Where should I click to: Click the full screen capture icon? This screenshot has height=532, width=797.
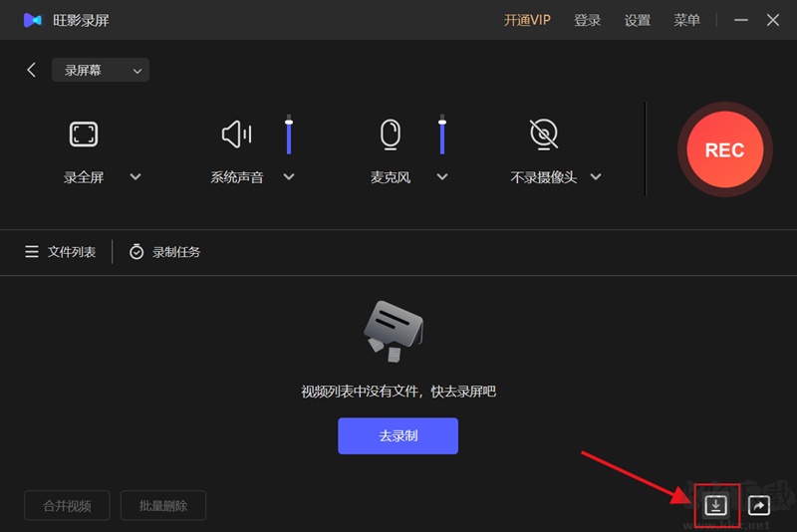(x=84, y=134)
